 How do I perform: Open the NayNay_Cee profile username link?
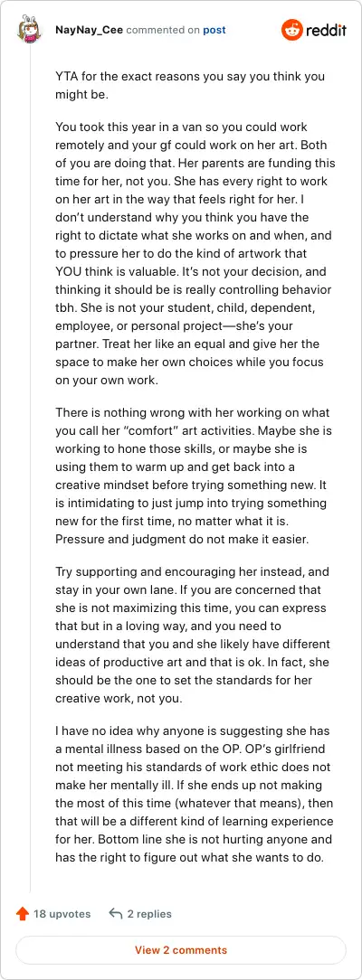point(89,30)
